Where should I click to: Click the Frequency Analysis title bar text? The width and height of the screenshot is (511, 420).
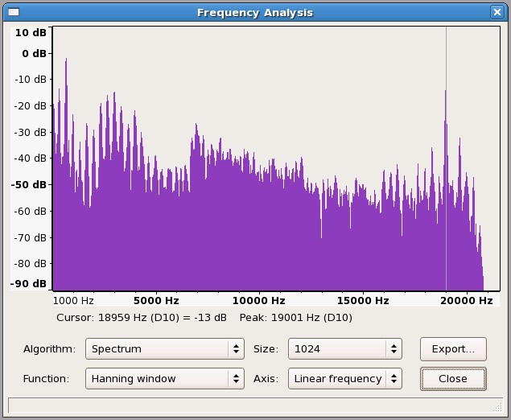click(255, 13)
